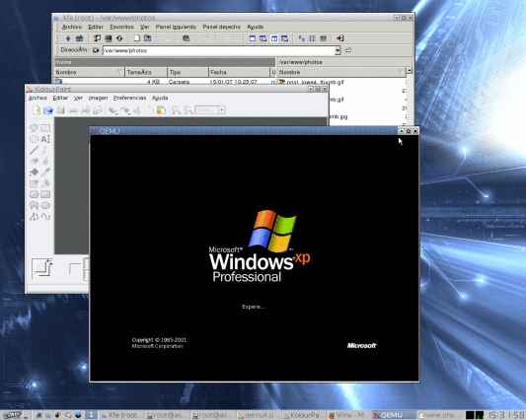Open the Ayuda menu in KolourPaint

point(160,98)
